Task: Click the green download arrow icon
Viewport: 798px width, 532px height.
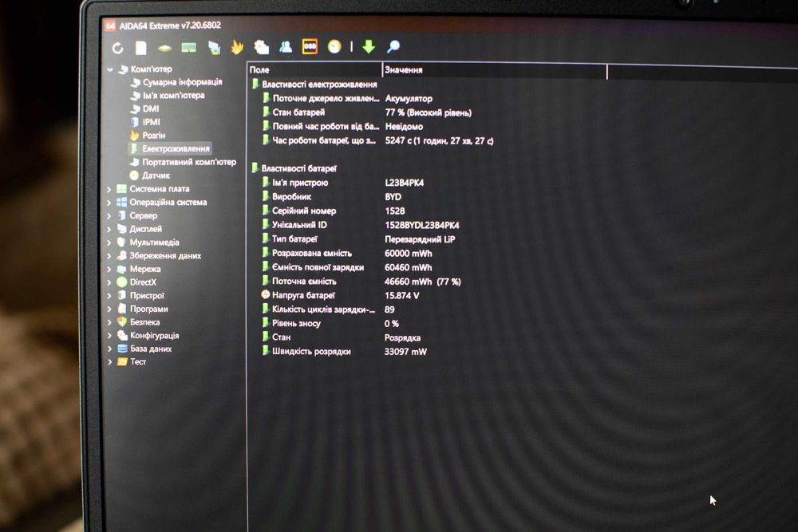Action: point(369,47)
